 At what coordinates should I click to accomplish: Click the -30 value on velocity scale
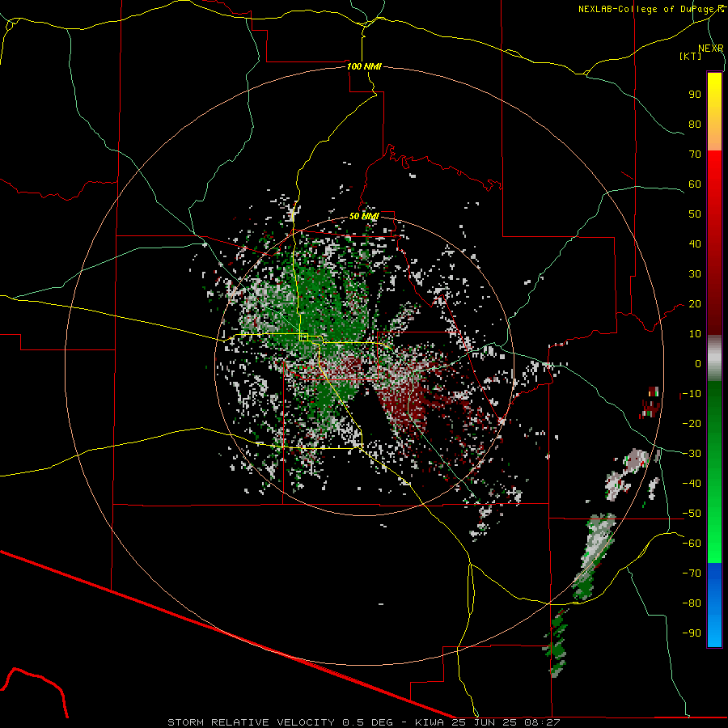click(x=692, y=454)
